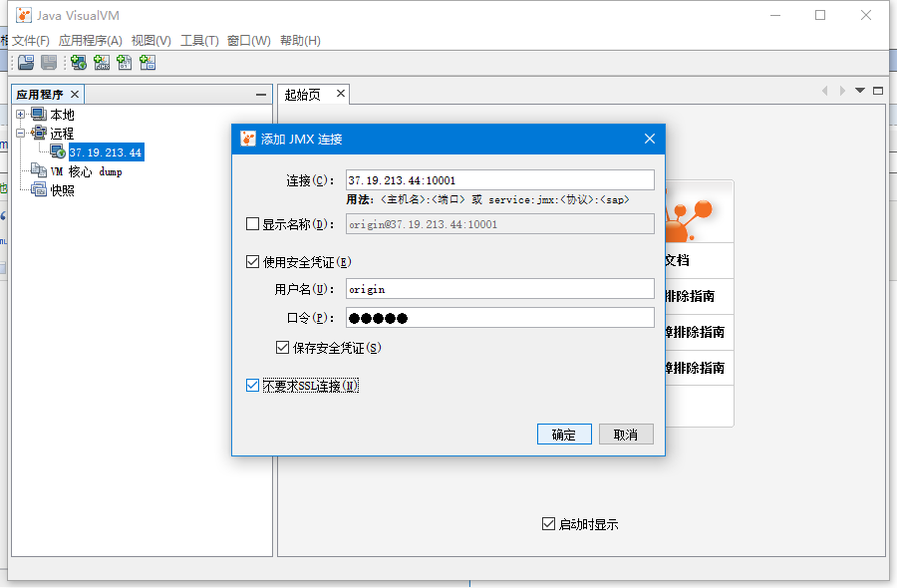Screen dimensions: 897x588
Task: Click the VisualVM logo in 添加 JMX 连接 dialog
Action: (x=248, y=139)
